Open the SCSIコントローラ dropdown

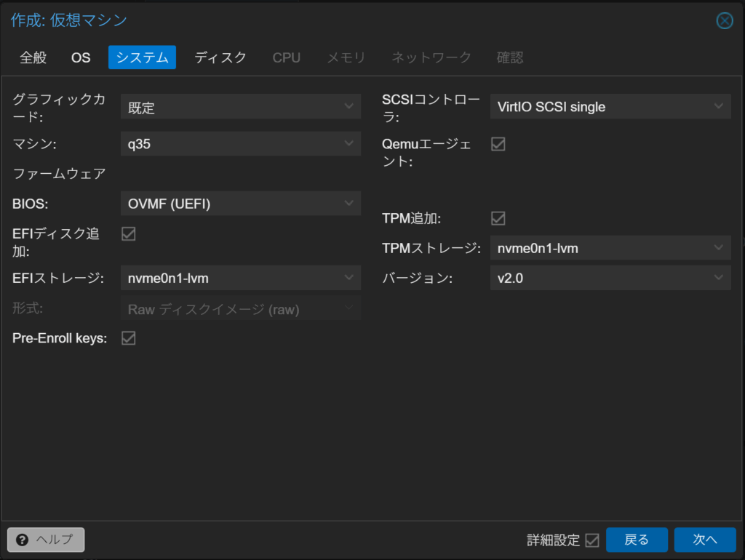[610, 107]
